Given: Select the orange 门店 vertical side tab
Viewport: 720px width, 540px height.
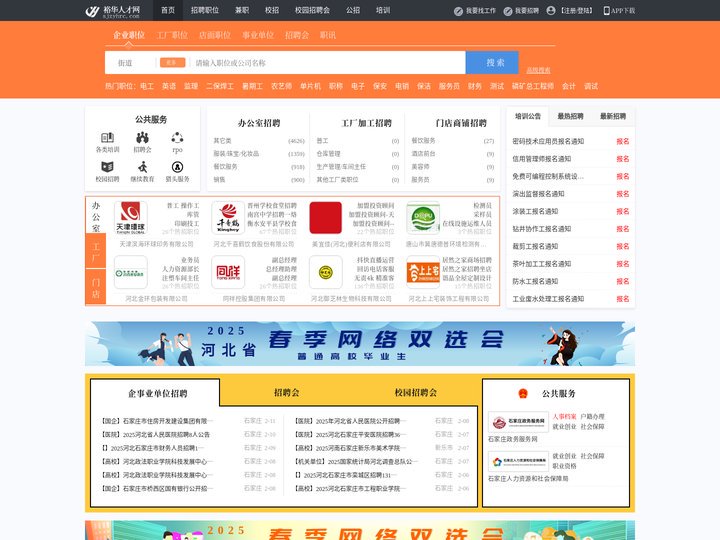Looking at the screenshot, I should [x=96, y=288].
